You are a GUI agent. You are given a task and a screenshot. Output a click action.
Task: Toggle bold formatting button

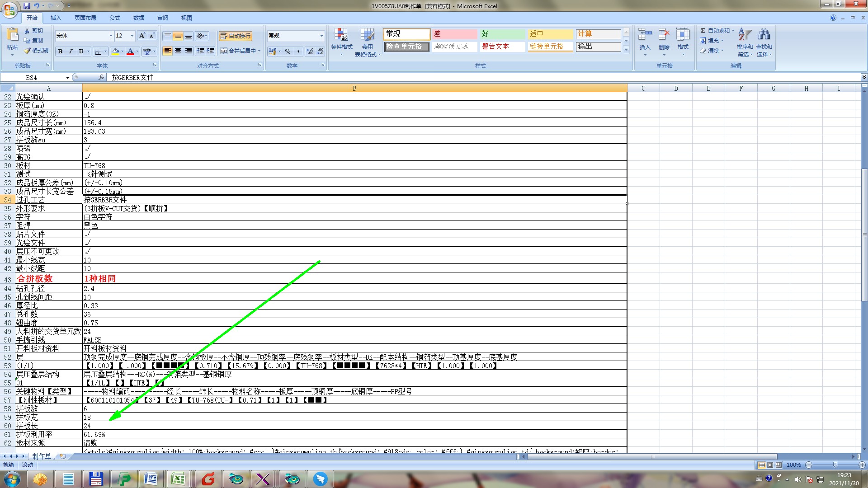click(x=60, y=52)
